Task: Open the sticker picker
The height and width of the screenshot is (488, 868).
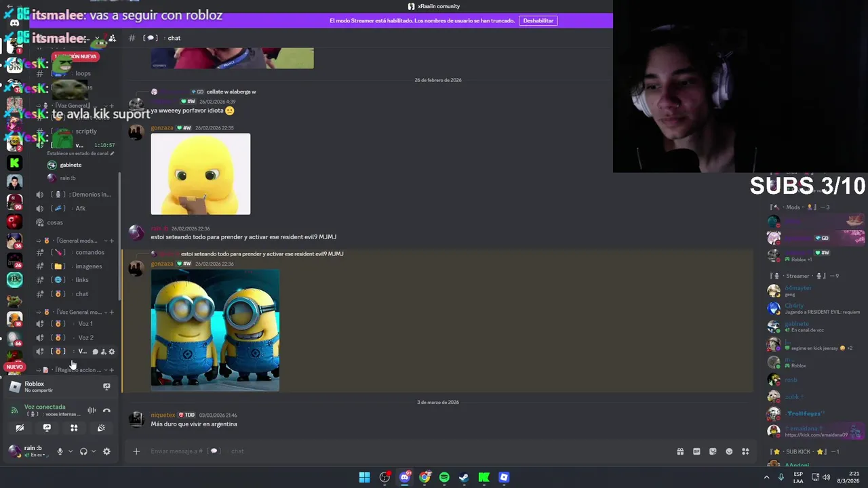Action: (713, 451)
